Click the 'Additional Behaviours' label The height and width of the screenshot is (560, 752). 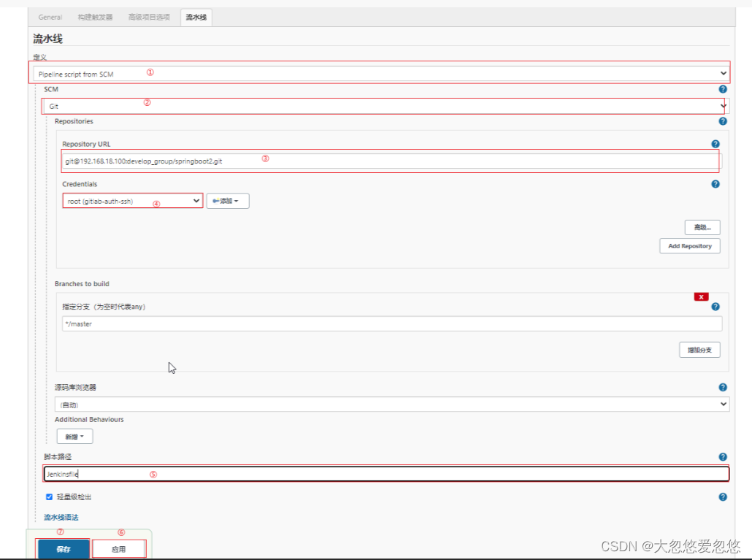click(x=89, y=420)
